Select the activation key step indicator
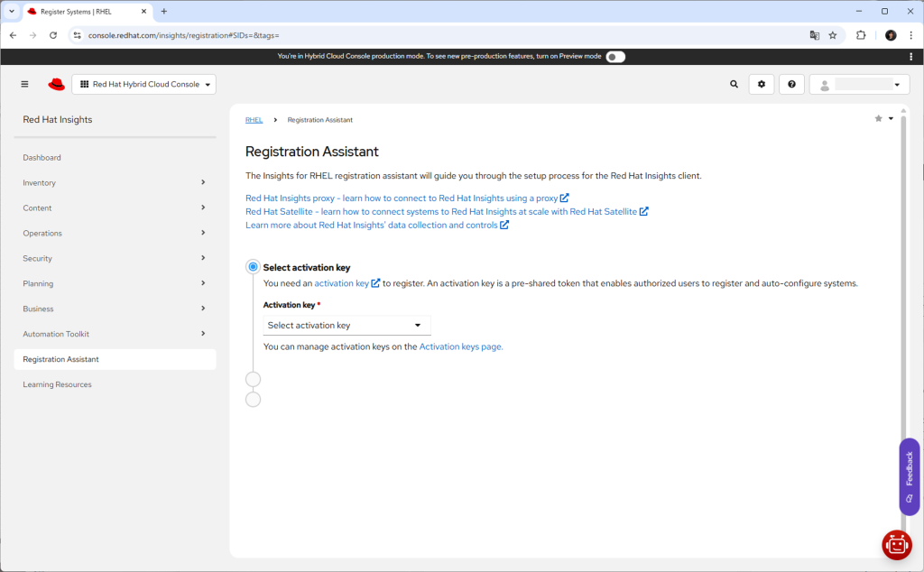Screen dimensions: 924x572 253,267
